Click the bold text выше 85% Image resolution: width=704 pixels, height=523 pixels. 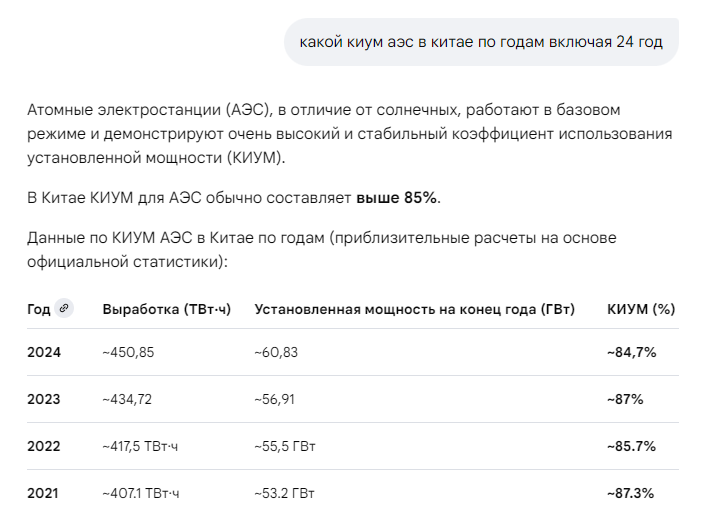(397, 197)
